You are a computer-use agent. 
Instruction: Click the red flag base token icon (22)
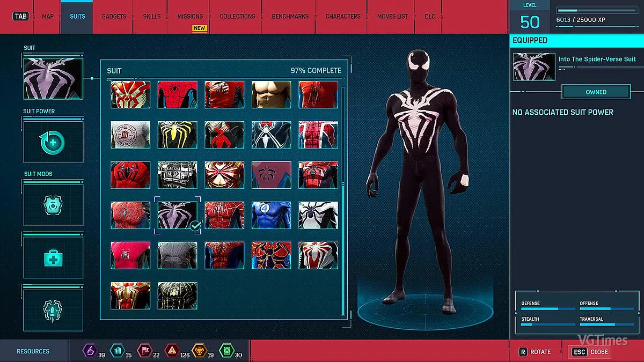[144, 351]
